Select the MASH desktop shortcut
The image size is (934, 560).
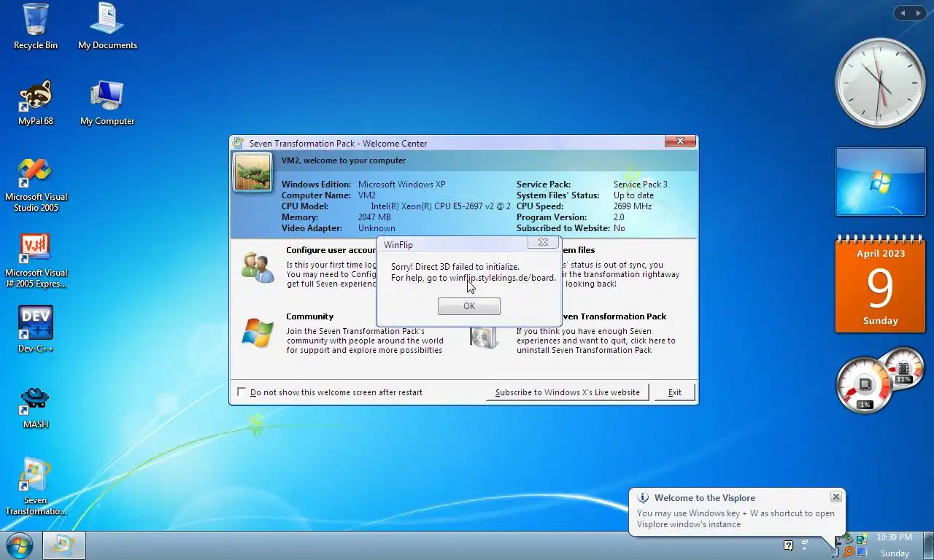click(x=35, y=406)
